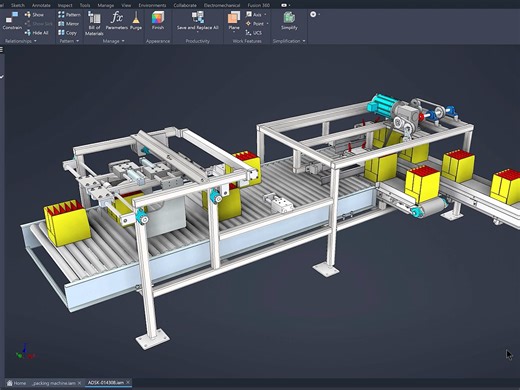Open dropdown beside Fusion 360 tab
This screenshot has height=390, width=520.
[289, 5]
